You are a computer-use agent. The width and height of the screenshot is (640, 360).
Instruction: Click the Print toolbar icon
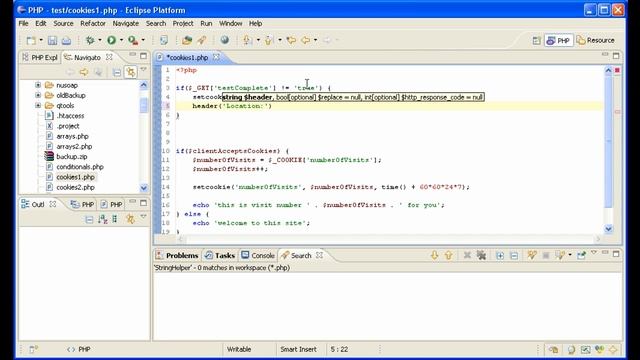(x=66, y=40)
